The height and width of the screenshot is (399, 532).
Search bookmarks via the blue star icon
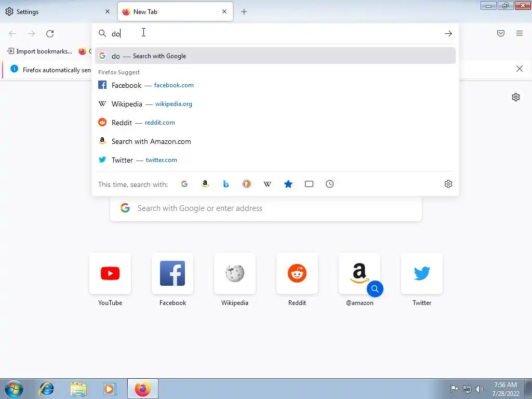288,184
